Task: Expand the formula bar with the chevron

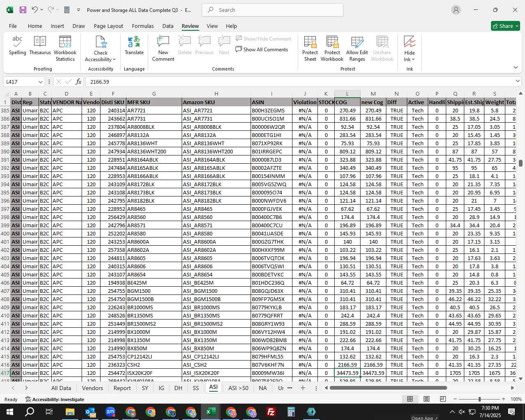Action: pos(517,82)
